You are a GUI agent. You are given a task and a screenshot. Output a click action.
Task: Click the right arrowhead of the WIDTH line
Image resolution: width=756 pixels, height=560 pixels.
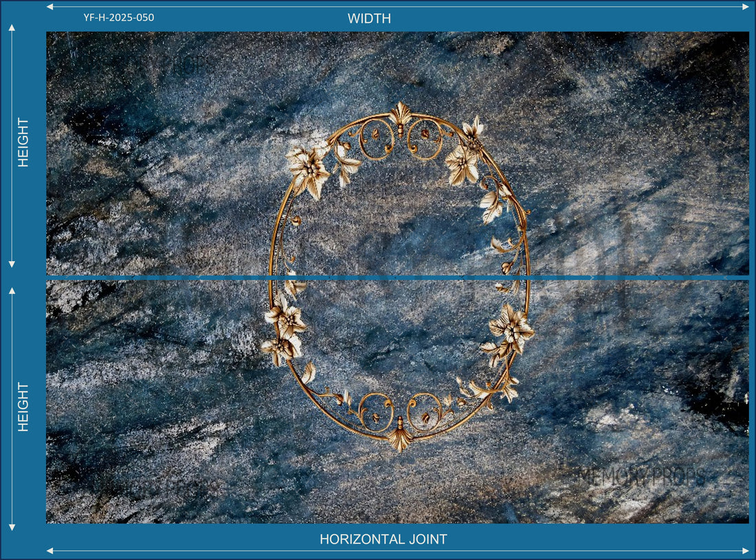point(745,7)
